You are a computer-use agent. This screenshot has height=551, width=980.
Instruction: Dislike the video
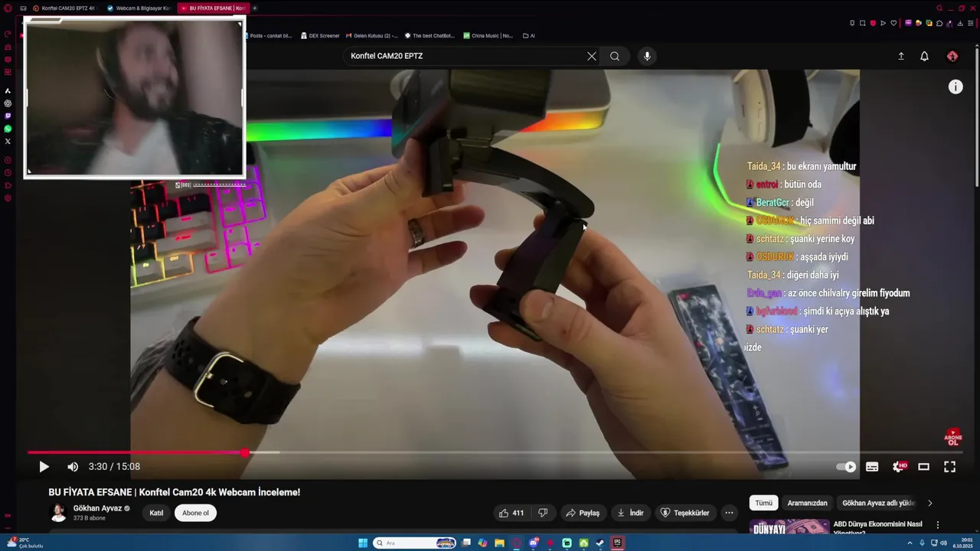543,513
